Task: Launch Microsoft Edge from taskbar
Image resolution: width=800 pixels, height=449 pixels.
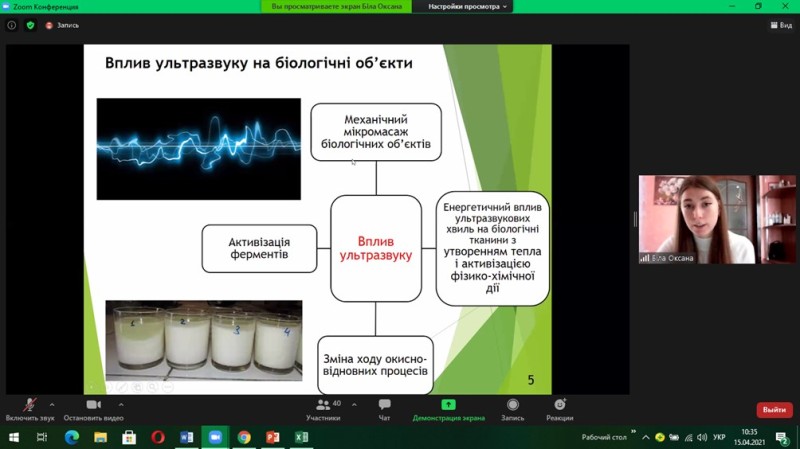Action: (71, 437)
